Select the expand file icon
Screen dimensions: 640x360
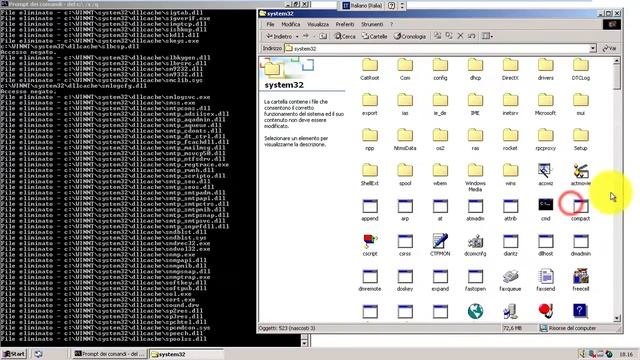pos(440,280)
